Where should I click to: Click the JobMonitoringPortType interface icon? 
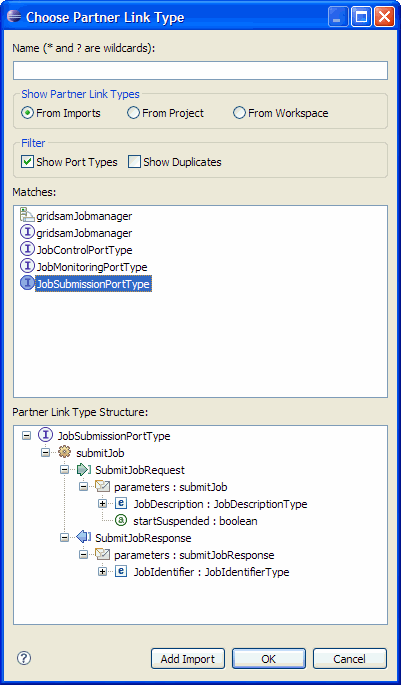pyautogui.click(x=28, y=266)
